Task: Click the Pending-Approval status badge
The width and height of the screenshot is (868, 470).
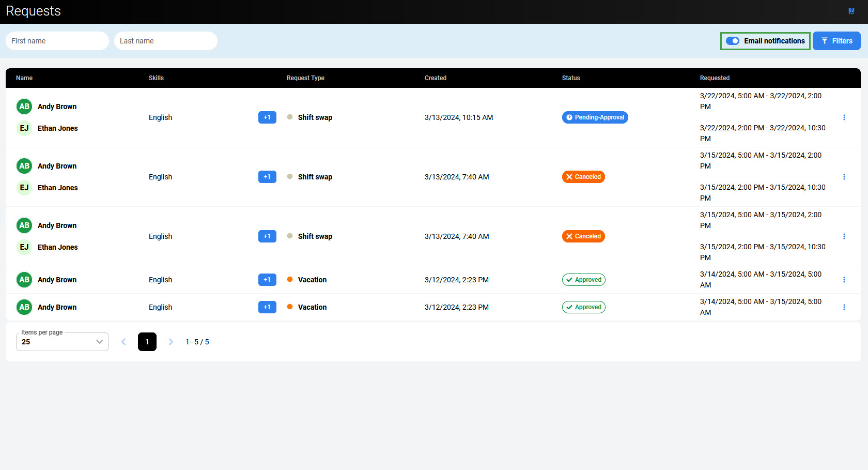Action: click(595, 117)
